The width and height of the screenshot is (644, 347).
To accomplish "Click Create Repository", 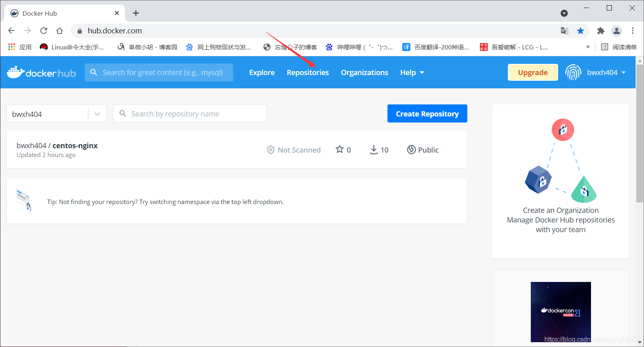I will pyautogui.click(x=427, y=114).
